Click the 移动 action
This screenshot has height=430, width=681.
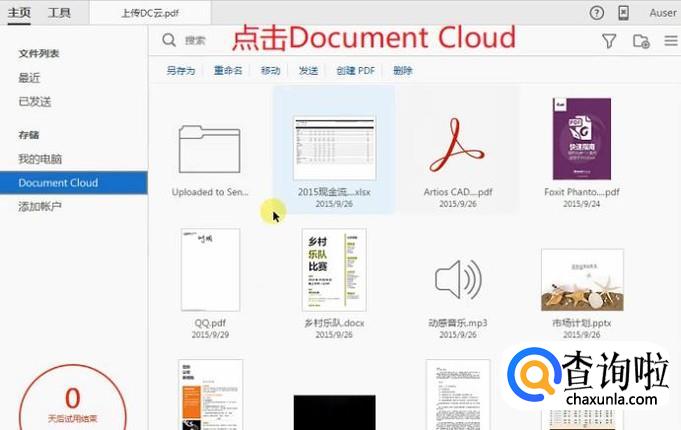click(x=270, y=70)
